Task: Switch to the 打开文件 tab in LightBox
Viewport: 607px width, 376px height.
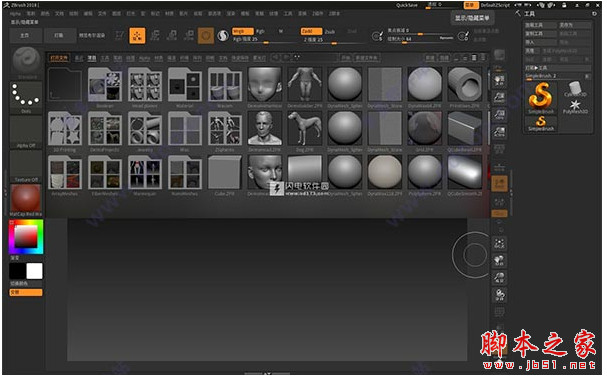Action: coord(59,58)
